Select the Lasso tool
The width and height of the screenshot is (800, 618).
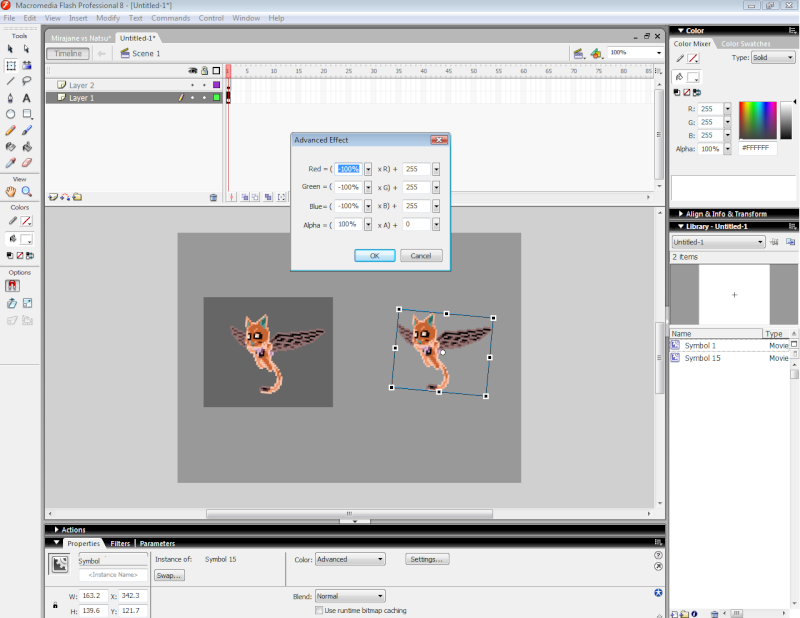[x=27, y=81]
